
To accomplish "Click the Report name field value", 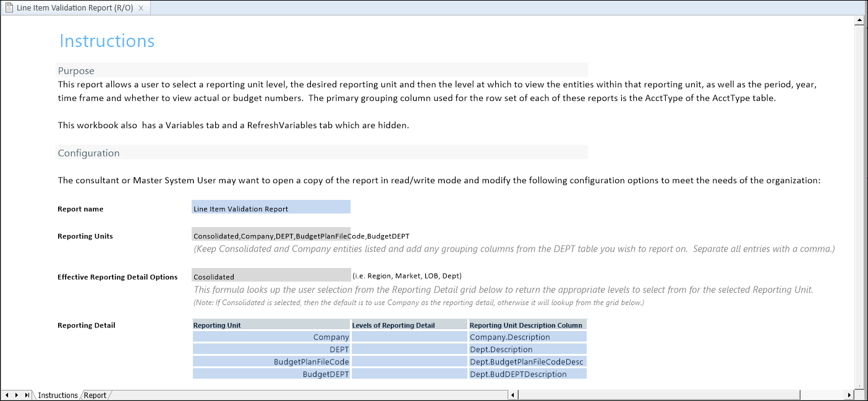I will 271,207.
